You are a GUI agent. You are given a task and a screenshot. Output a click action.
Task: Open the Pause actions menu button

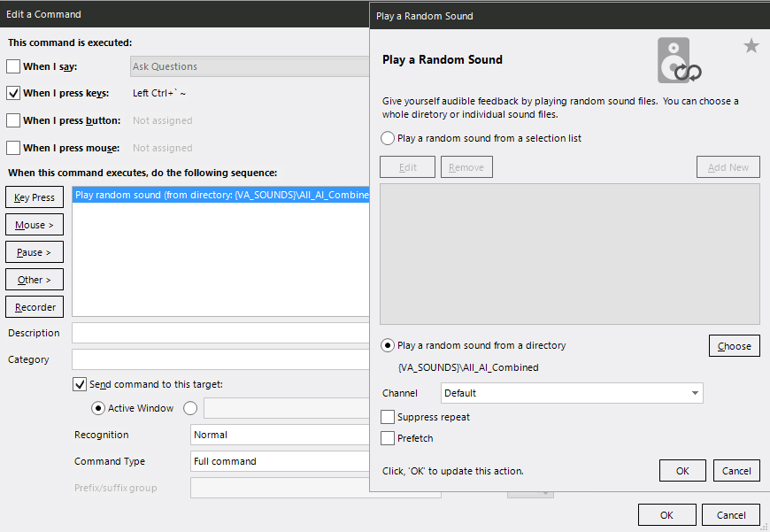click(35, 252)
